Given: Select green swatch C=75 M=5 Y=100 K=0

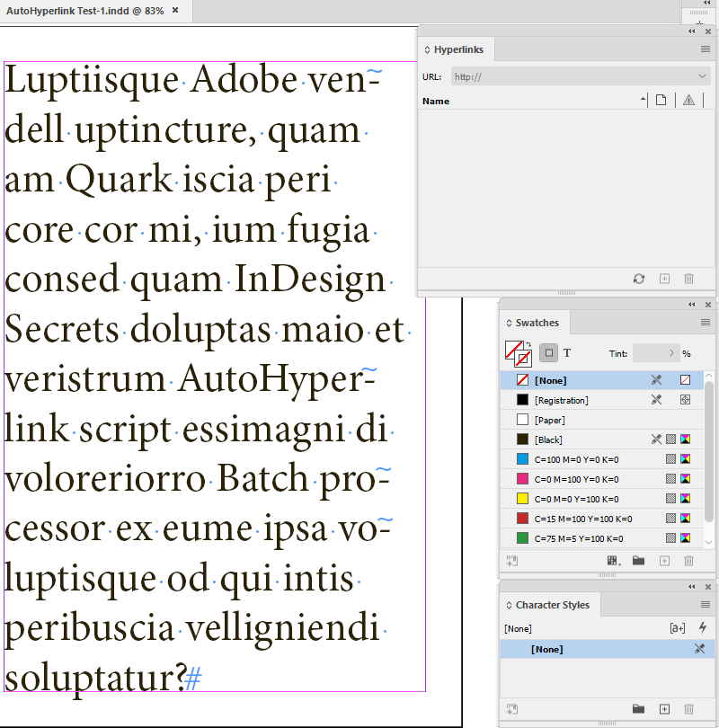Looking at the screenshot, I should pos(602,538).
